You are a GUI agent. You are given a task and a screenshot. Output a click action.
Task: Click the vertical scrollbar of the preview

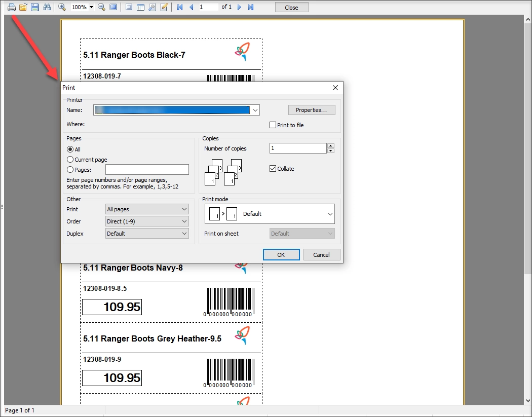pos(527,149)
